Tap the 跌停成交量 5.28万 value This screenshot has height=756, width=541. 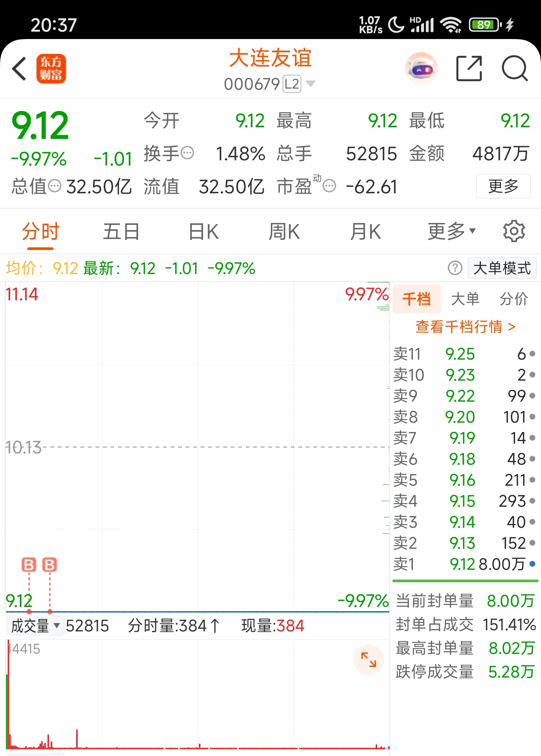[511, 672]
